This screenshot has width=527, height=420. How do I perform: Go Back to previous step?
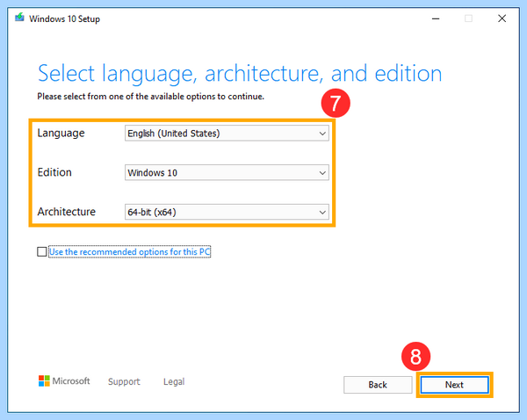pyautogui.click(x=378, y=385)
